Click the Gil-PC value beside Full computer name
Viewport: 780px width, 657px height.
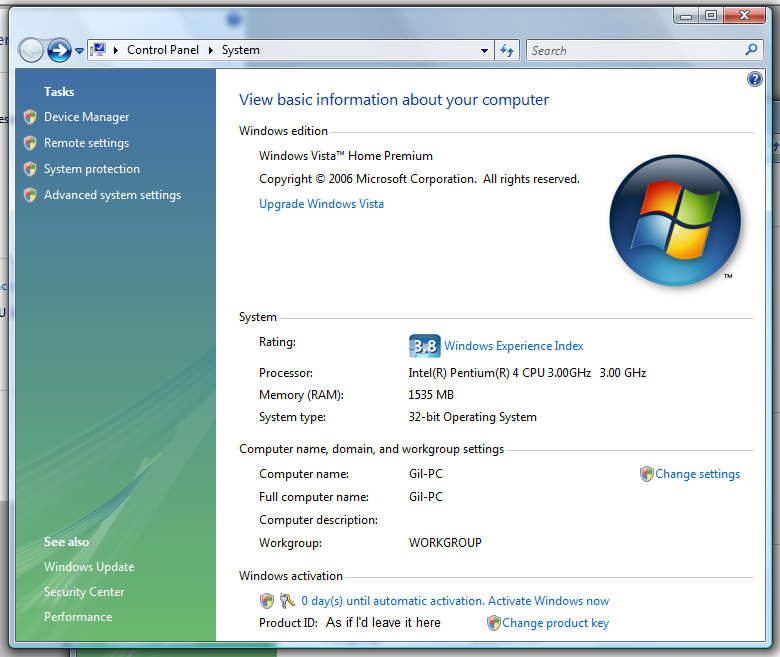coord(426,497)
